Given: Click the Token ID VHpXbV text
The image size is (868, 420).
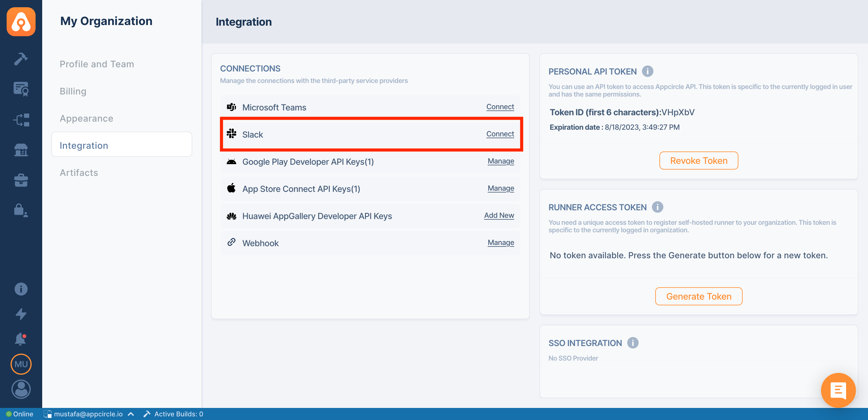Looking at the screenshot, I should (622, 112).
